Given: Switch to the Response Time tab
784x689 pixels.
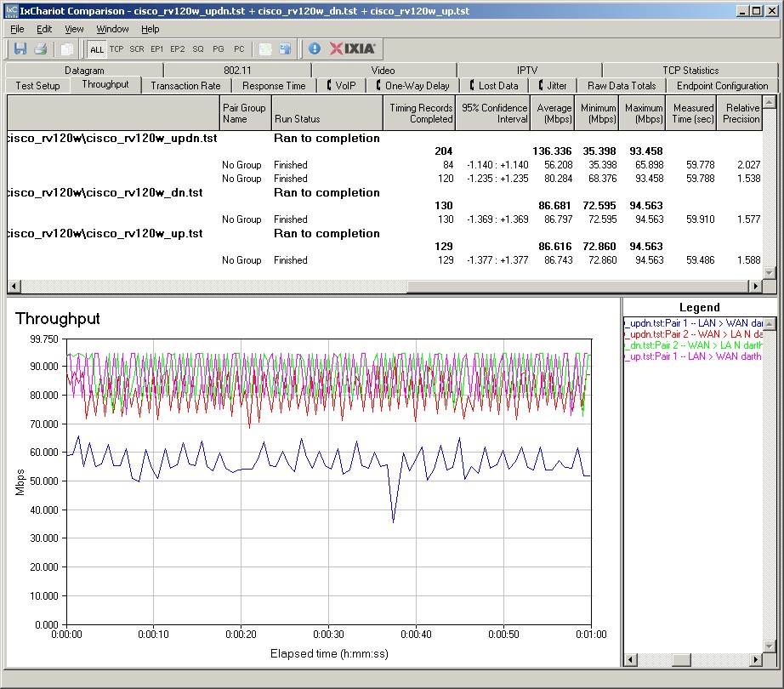Looking at the screenshot, I should (x=274, y=86).
